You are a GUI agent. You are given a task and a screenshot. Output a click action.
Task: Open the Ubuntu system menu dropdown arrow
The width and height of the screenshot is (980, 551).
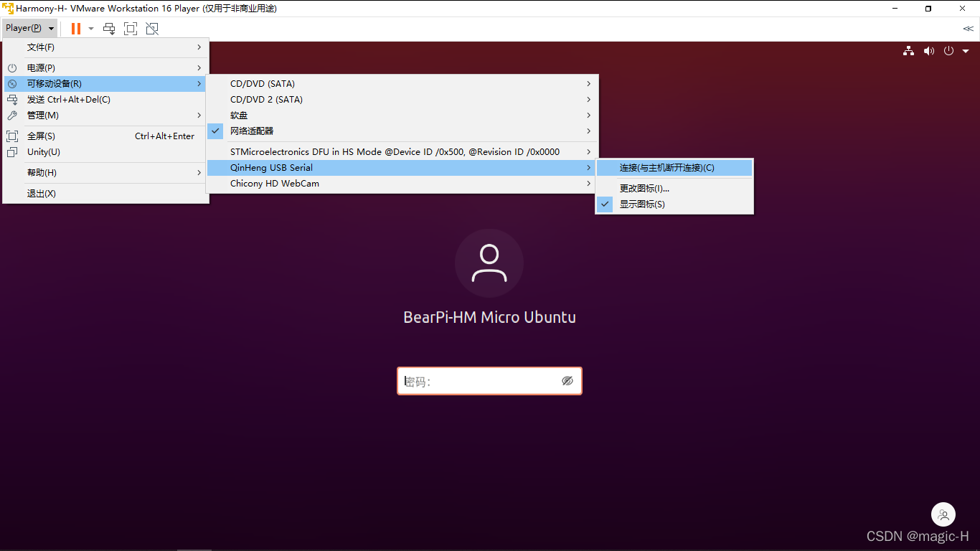pyautogui.click(x=966, y=51)
